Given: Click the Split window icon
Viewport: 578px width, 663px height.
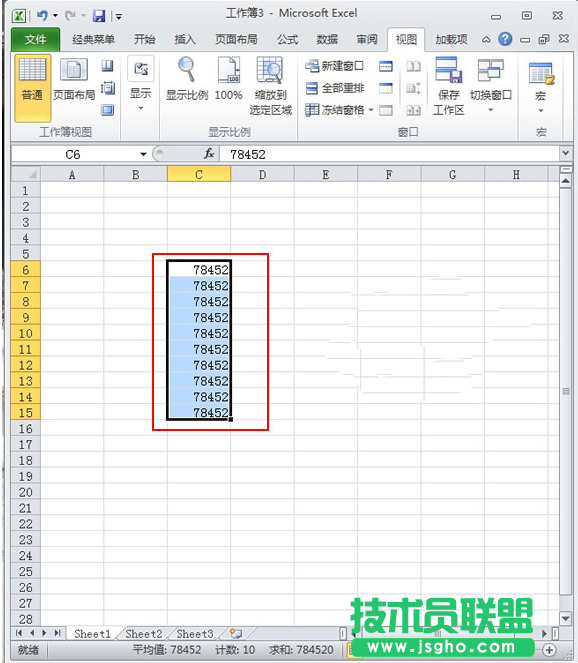Looking at the screenshot, I should click(386, 66).
